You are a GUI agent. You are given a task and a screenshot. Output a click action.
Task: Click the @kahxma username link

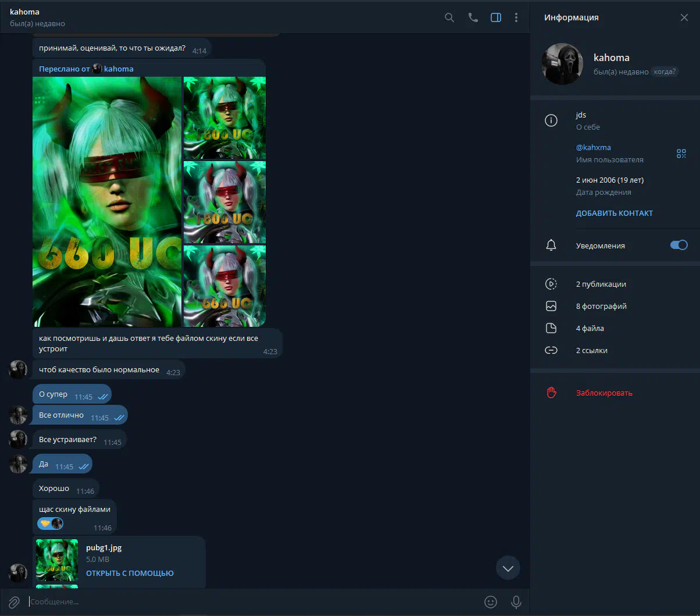[x=593, y=147]
